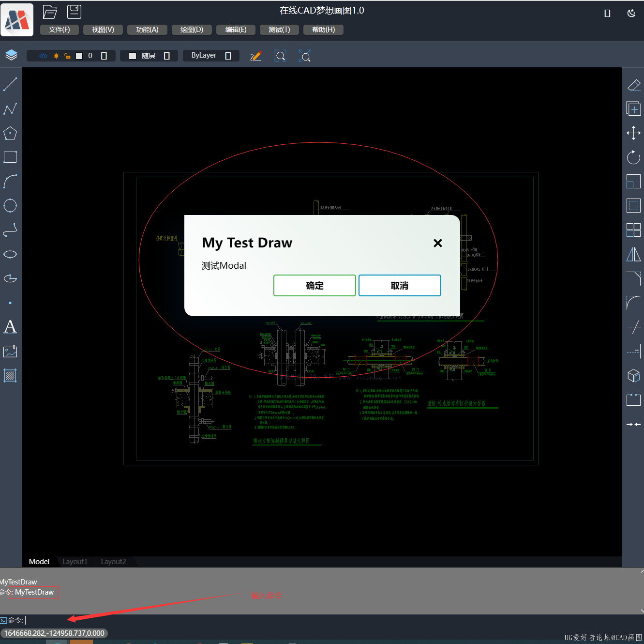
Task: Select the Erase tool
Action: [x=634, y=85]
